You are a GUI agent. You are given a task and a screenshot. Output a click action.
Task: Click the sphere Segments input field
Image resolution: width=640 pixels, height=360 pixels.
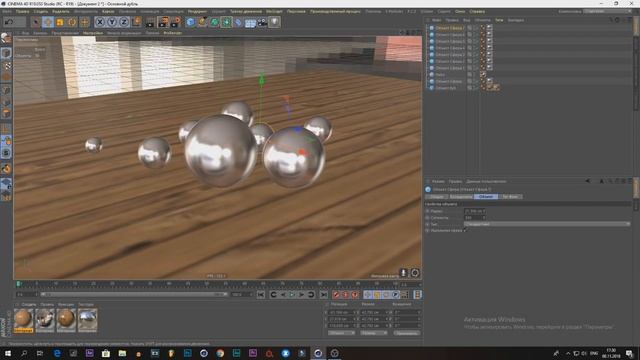474,218
